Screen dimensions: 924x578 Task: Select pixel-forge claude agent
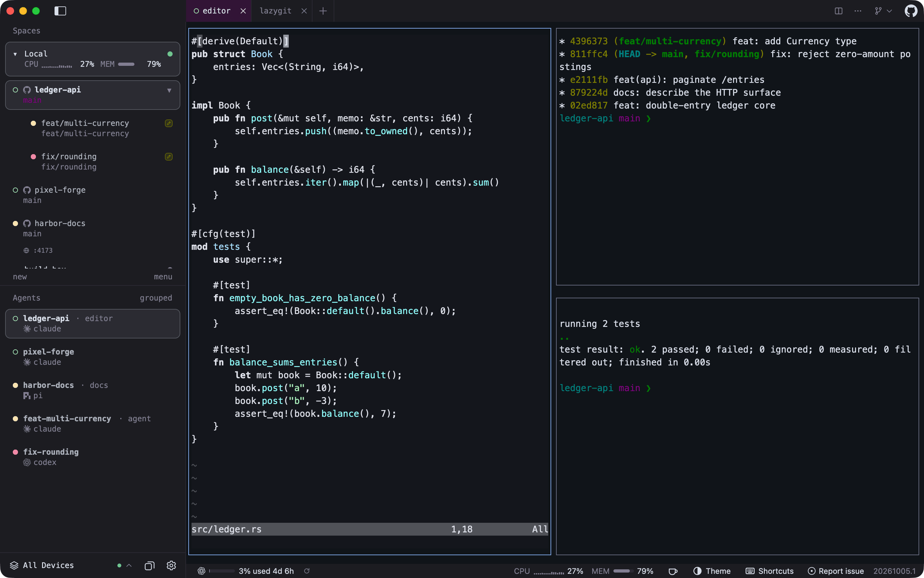[93, 357]
